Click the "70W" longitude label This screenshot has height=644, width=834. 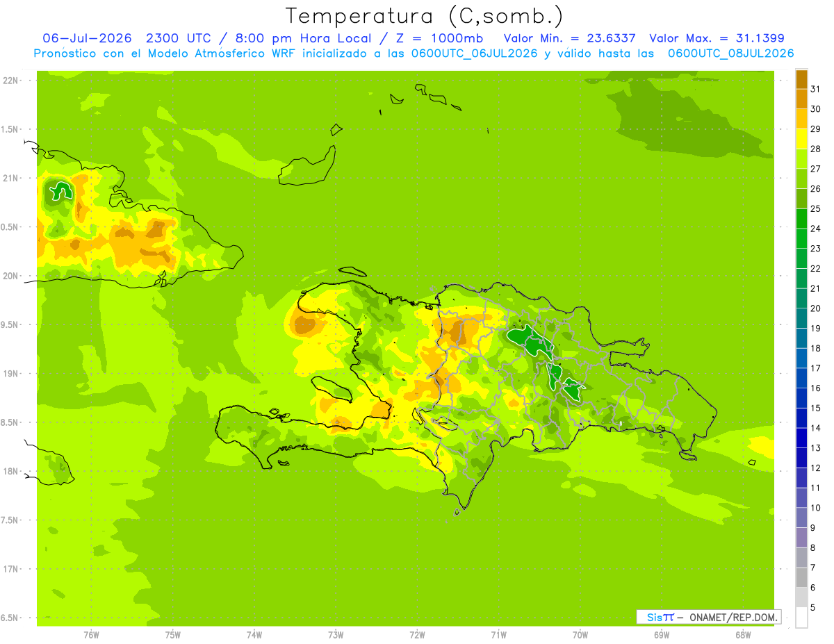pos(580,635)
